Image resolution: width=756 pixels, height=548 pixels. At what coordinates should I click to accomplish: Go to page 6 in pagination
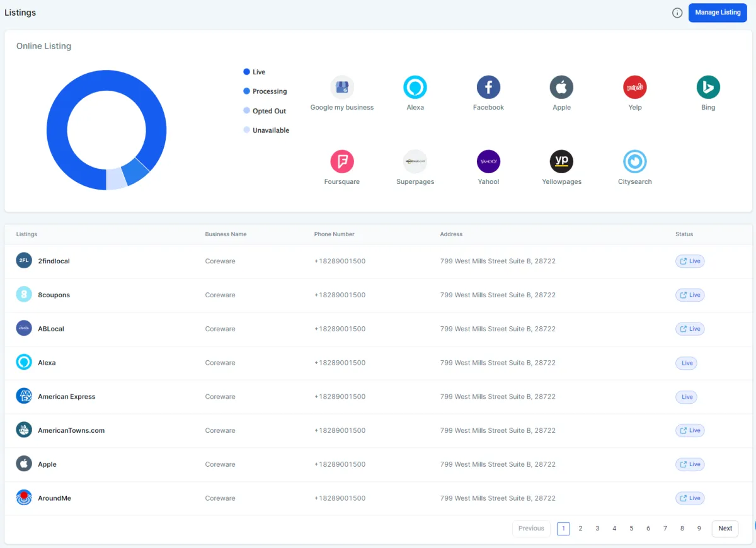click(x=648, y=528)
